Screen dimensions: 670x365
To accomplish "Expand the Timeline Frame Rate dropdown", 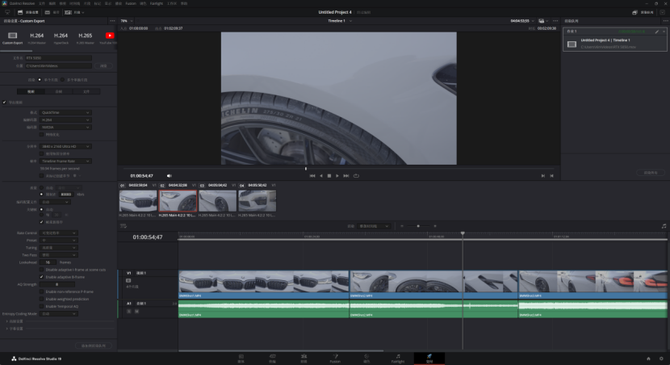I will click(x=65, y=161).
